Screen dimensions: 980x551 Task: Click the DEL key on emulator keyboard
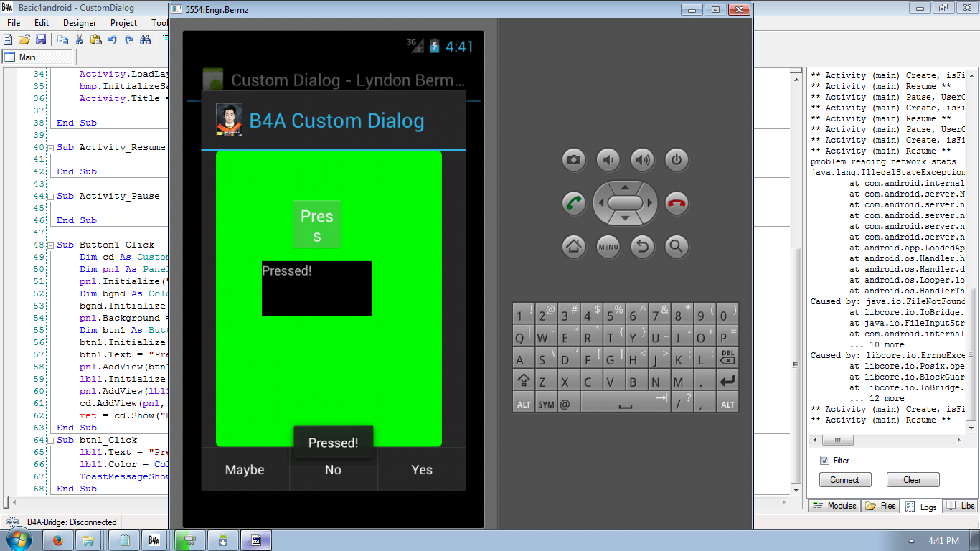click(x=727, y=357)
